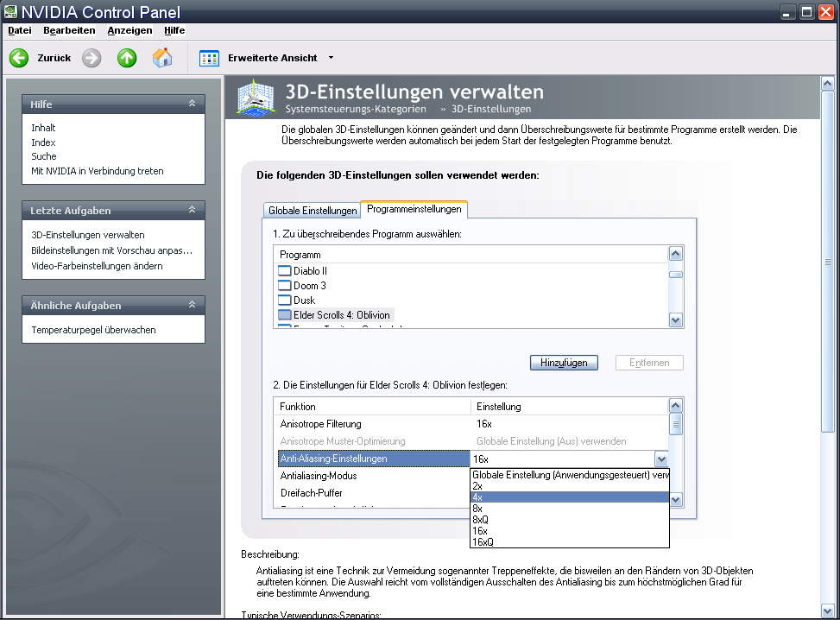
Task: Choose Globale Einstellung (Anwendungsgesteuert) option
Action: point(570,475)
